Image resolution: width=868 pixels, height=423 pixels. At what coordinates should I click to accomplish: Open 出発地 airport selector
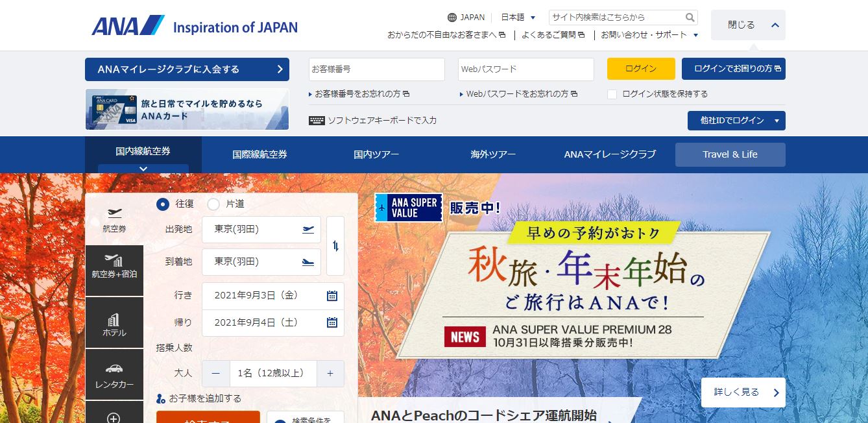pos(261,230)
